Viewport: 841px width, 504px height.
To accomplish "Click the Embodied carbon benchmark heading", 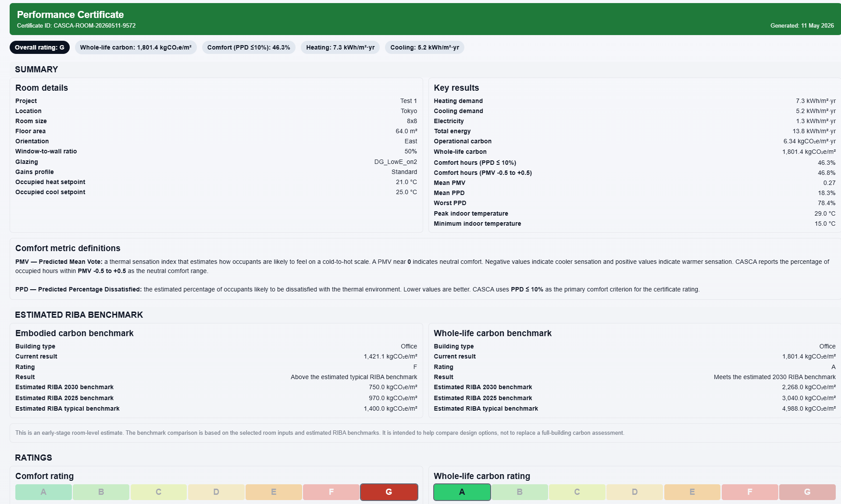I will point(75,333).
